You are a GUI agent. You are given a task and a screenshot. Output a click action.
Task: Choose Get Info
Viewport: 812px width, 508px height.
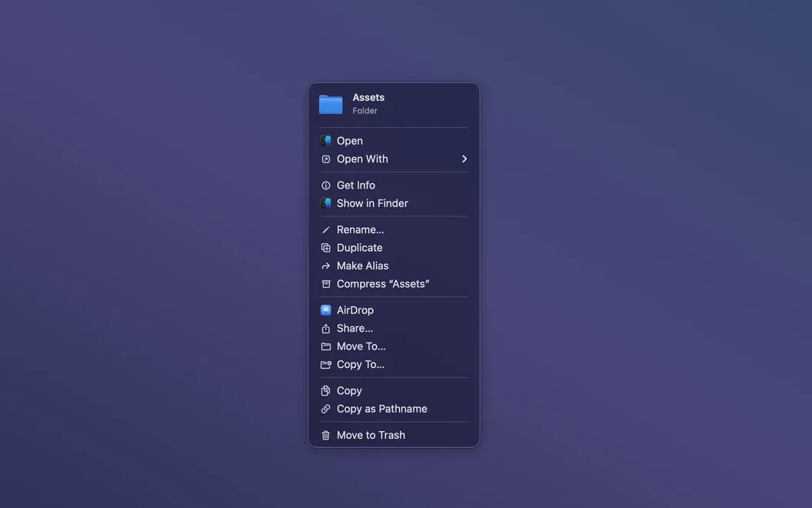(x=394, y=185)
